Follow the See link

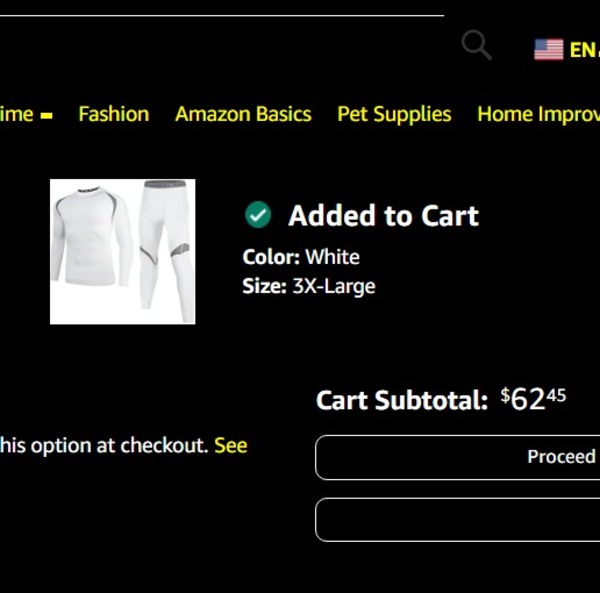(230, 445)
